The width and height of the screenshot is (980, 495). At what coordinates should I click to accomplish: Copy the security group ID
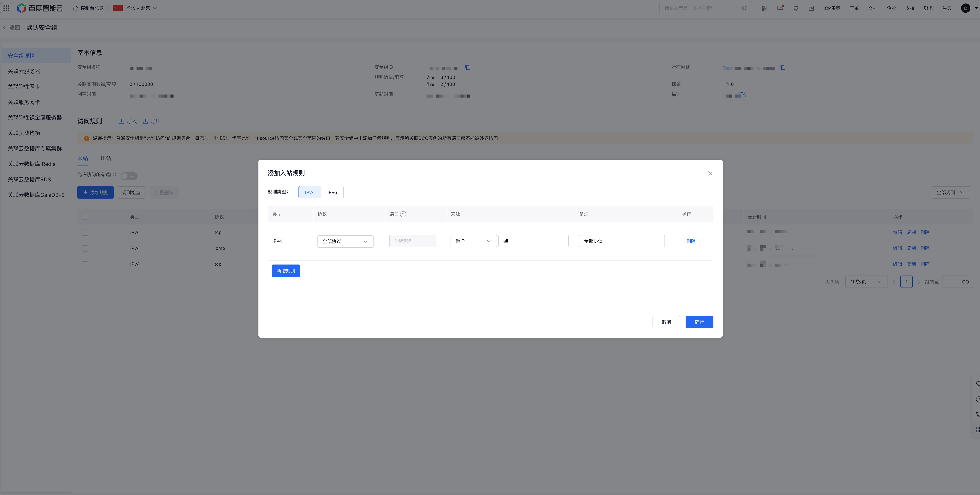tap(468, 68)
